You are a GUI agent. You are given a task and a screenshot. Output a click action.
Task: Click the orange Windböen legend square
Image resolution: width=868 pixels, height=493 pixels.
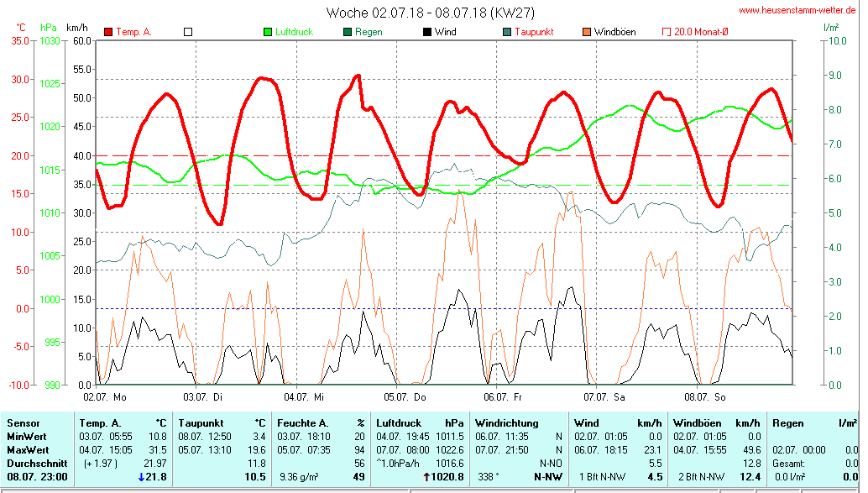[x=587, y=32]
